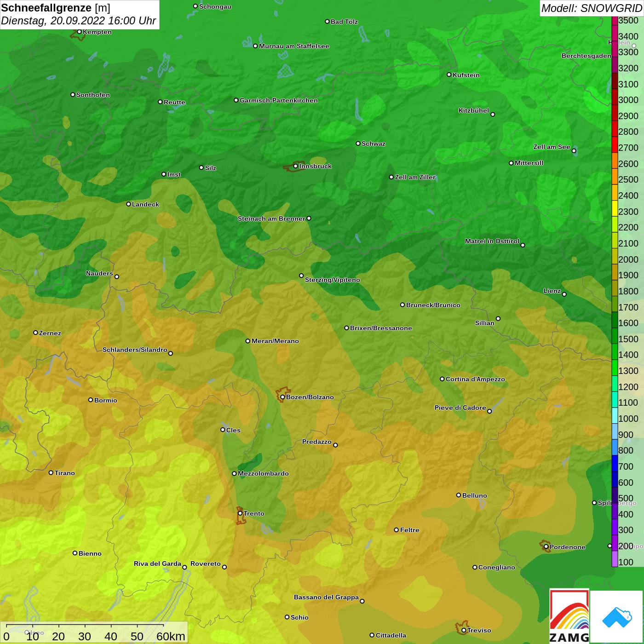This screenshot has height=644, width=644.
Task: Click the 'Bassano del Grappa' label
Action: pos(327,597)
